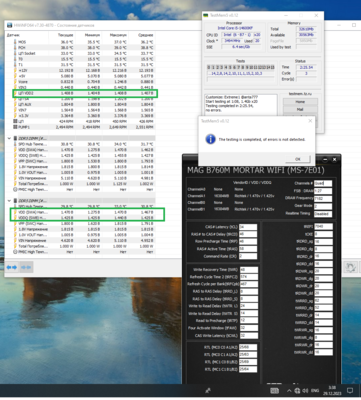Collapse the first DDR5 DIMM sensor group
The width and height of the screenshot is (361, 400).
pyautogui.click(x=9, y=138)
